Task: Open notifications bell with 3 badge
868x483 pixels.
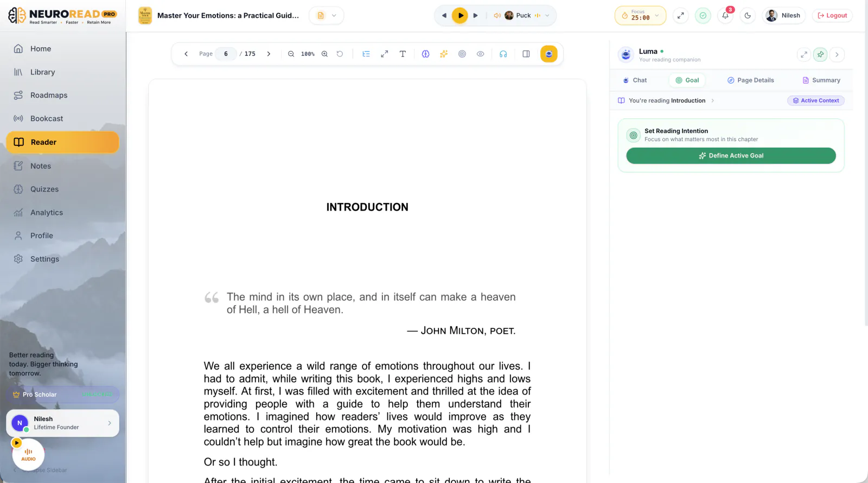Action: tap(725, 16)
